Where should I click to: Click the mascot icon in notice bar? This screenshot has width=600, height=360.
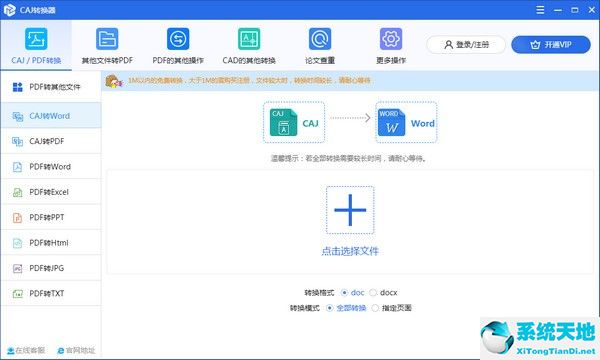(x=114, y=81)
